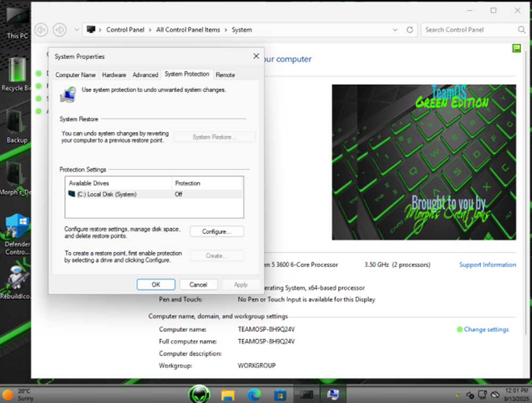Open the Change settings link
This screenshot has width=532, height=403.
486,330
